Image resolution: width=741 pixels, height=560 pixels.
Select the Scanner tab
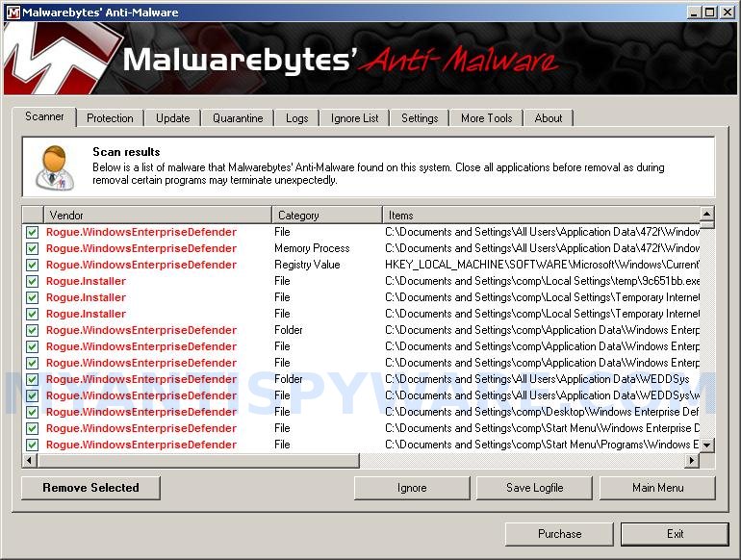tap(44, 116)
